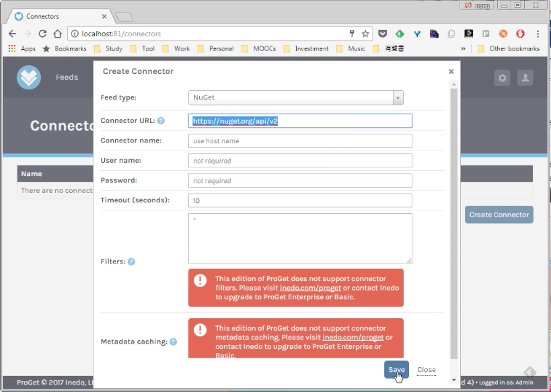Open the Music bookmarks folder

click(351, 48)
